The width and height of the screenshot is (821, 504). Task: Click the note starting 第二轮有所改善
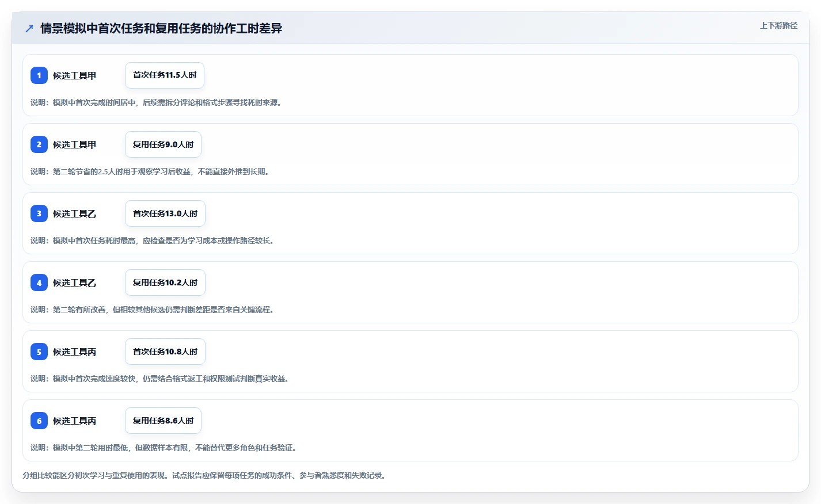[x=153, y=310]
